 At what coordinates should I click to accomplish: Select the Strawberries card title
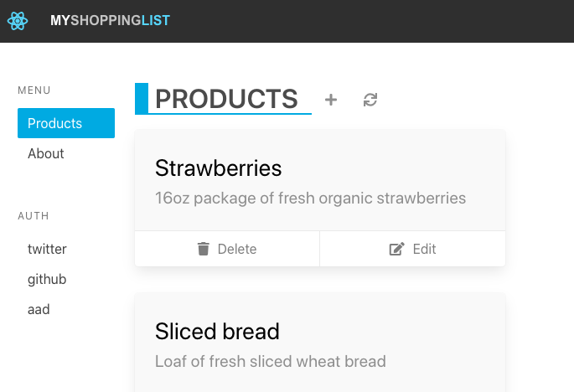coord(218,168)
